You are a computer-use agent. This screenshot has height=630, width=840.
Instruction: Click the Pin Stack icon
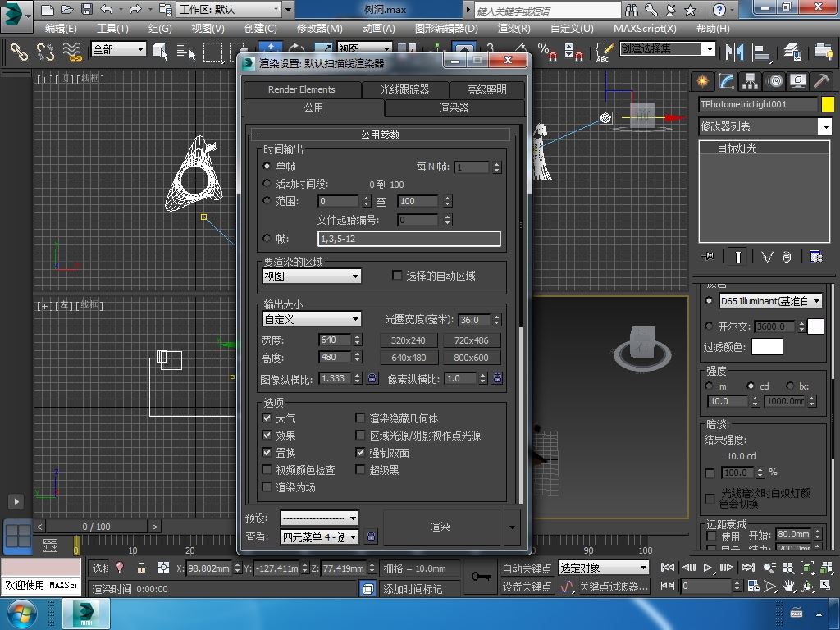pyautogui.click(x=709, y=257)
